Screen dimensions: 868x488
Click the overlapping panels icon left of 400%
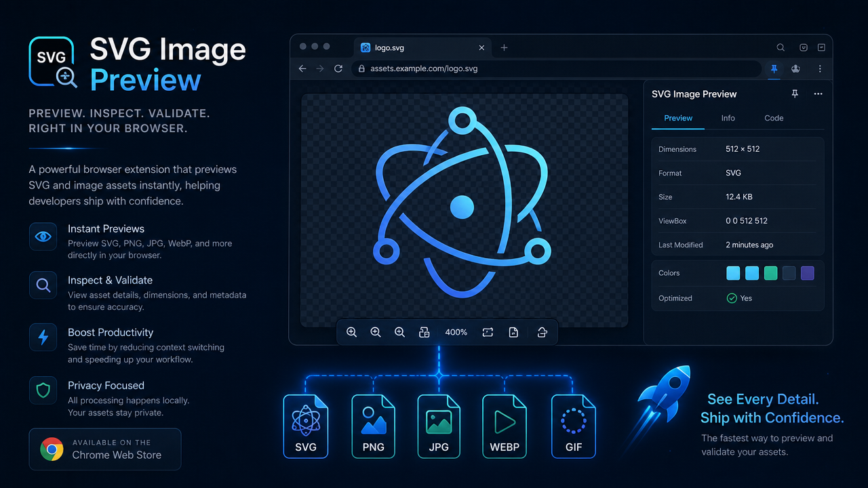pos(425,332)
